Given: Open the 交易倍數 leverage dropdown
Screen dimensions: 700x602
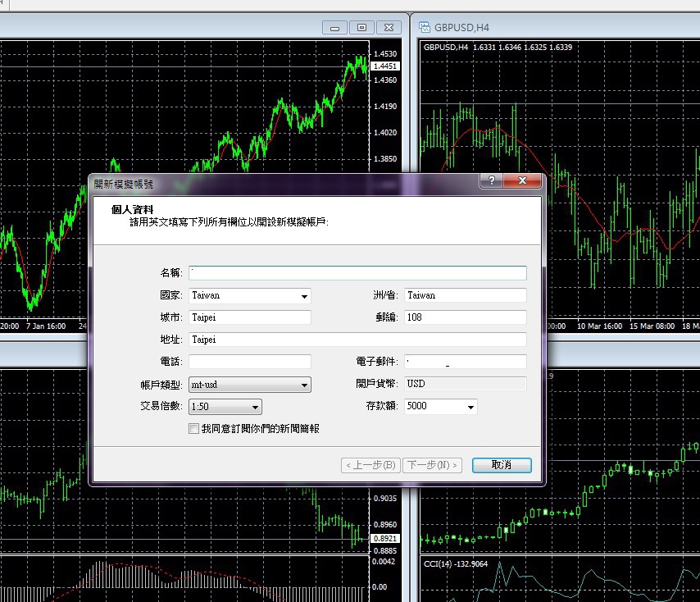Looking at the screenshot, I should (255, 407).
